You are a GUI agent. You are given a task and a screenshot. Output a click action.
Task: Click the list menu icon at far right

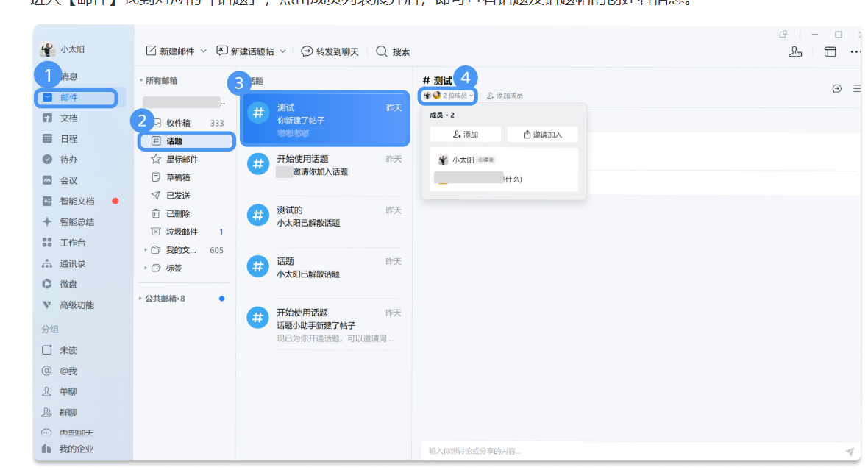coord(857,88)
